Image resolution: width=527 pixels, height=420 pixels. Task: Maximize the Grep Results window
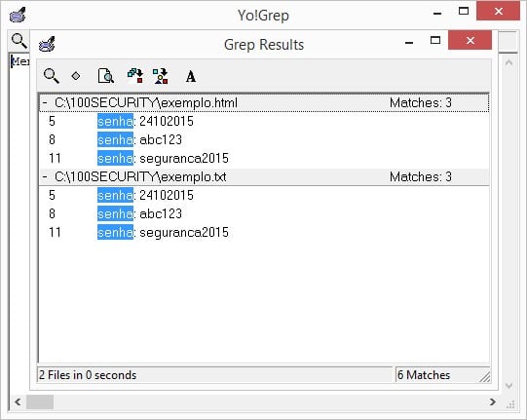tap(435, 40)
